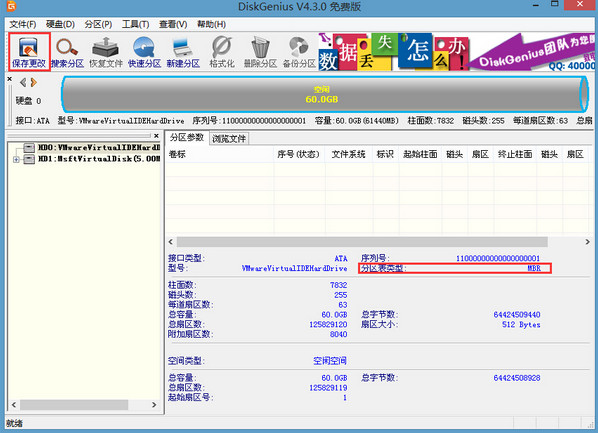The width and height of the screenshot is (598, 433).
Task: Go to previous disk with left arrow
Action: (x=23, y=82)
